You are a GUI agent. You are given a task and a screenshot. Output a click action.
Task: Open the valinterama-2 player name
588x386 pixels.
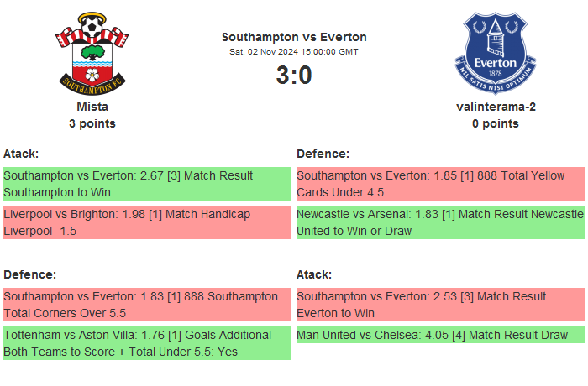point(495,107)
